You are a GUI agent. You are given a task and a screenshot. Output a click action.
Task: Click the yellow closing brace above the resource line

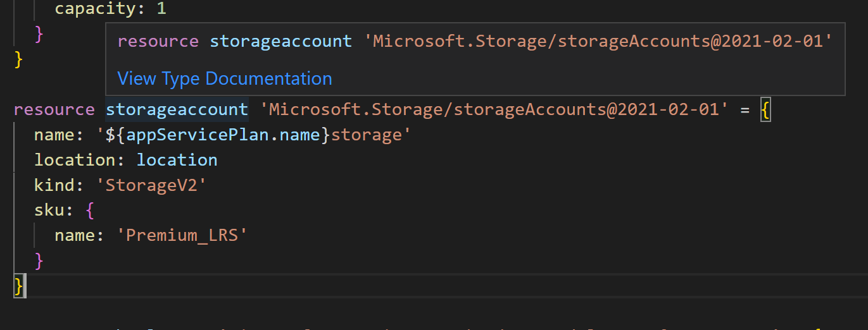(19, 60)
